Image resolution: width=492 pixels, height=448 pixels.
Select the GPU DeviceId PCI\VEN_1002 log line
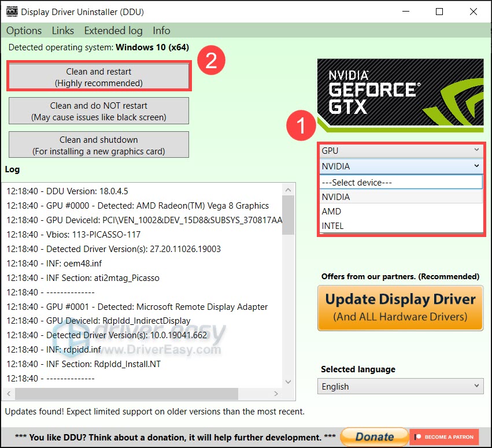coord(145,220)
